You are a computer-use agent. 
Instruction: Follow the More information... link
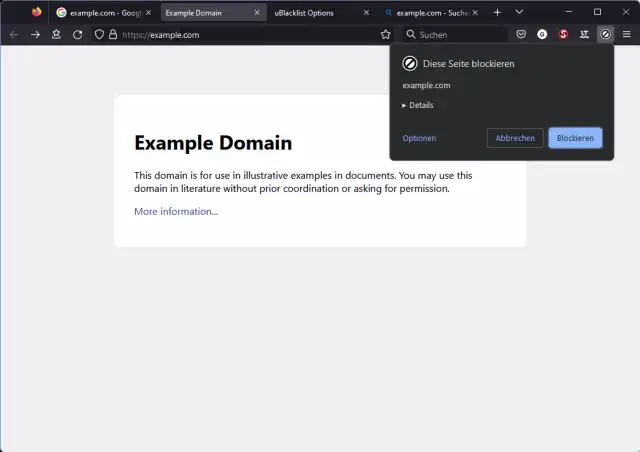point(176,211)
